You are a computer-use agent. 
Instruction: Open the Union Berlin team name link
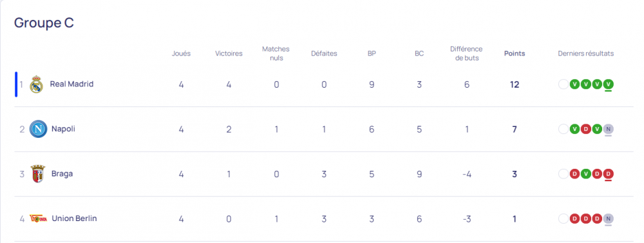point(74,219)
